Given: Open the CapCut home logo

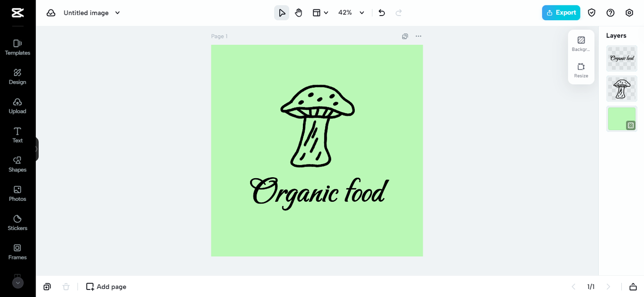Looking at the screenshot, I should point(18,13).
